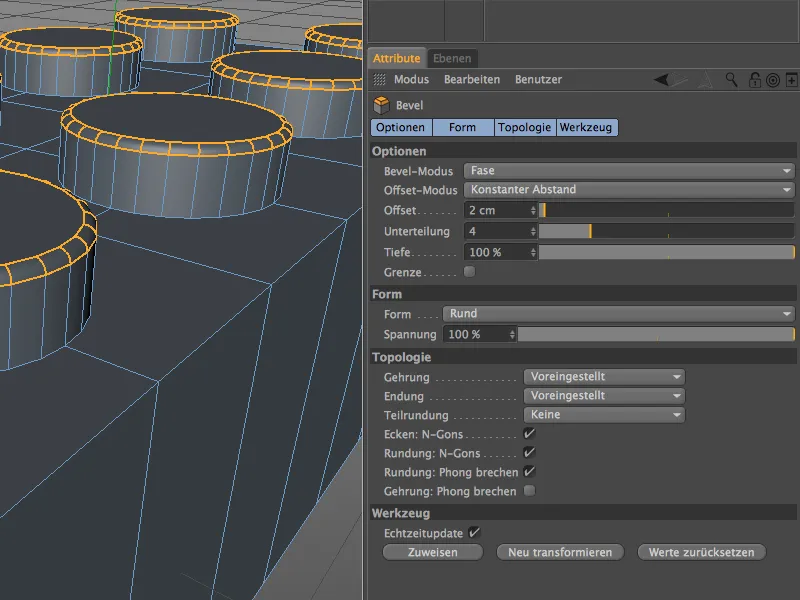This screenshot has height=600, width=800.
Task: Enable Gehrung: Phong brechen checkbox
Action: point(530,491)
